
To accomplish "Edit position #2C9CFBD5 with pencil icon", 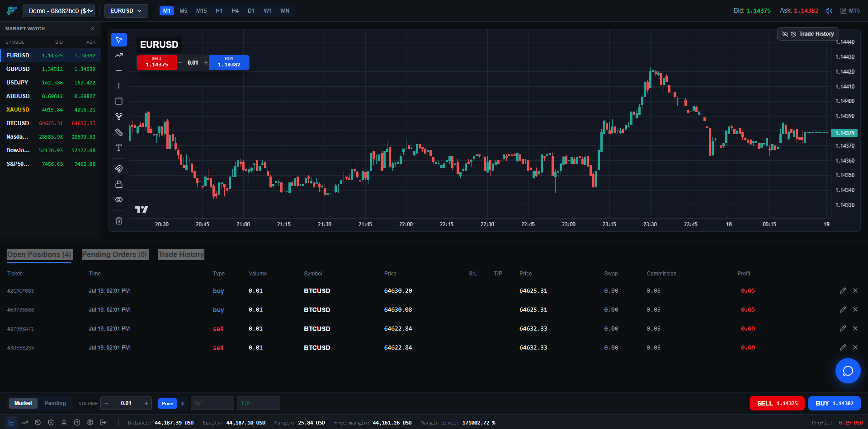I will (x=843, y=291).
